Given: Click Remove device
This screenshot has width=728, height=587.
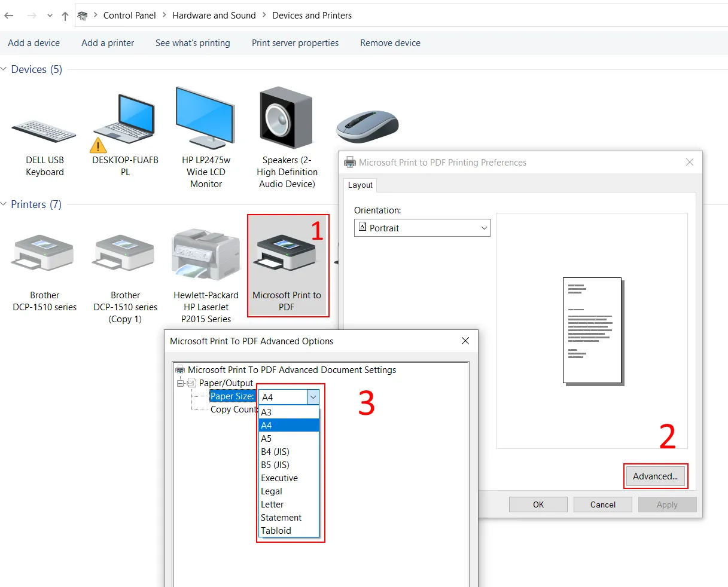Looking at the screenshot, I should click(390, 43).
